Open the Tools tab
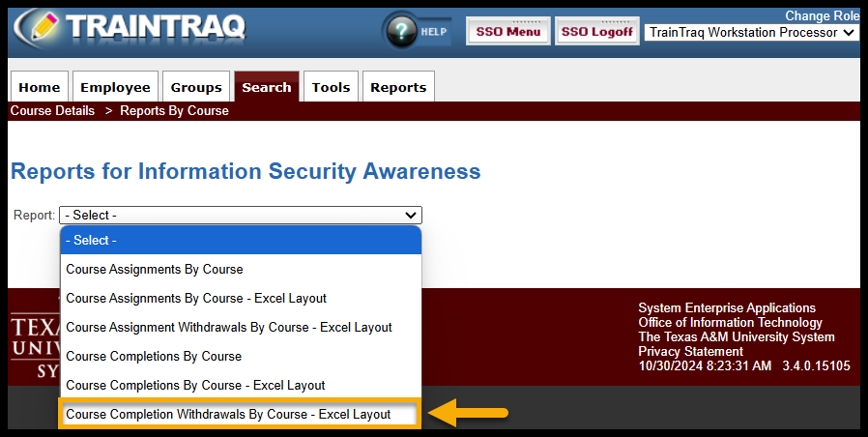 coord(331,87)
